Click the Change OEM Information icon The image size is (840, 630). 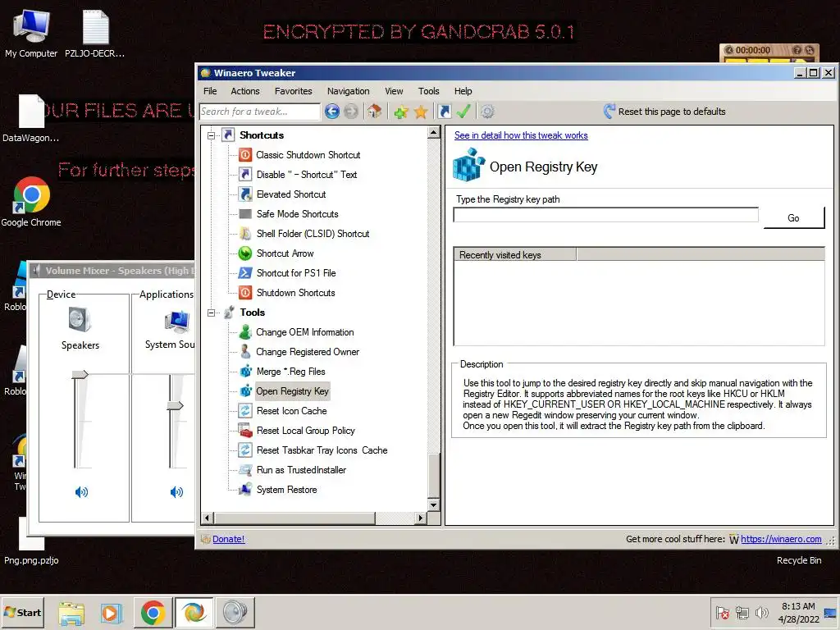pos(244,331)
